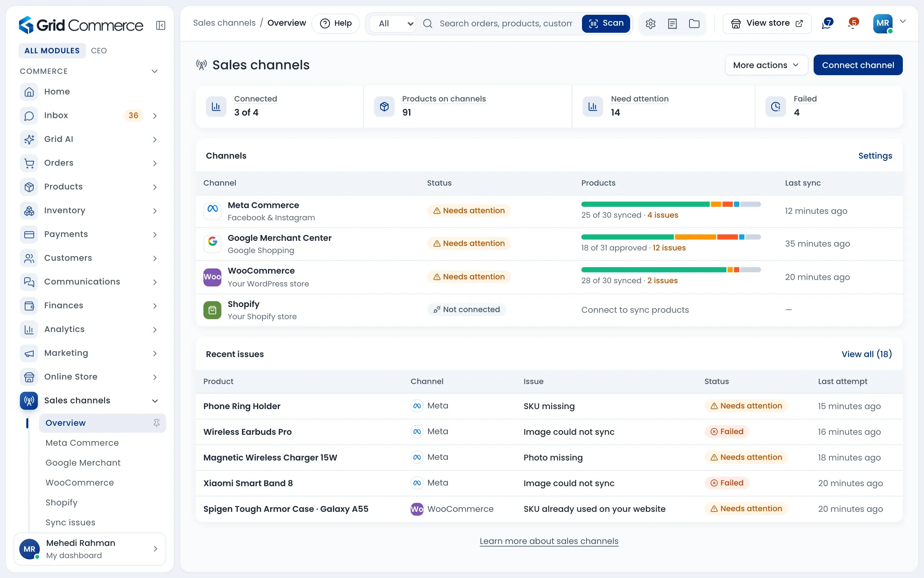This screenshot has height=578, width=924.
Task: Open the profile menu chevron beside avatar
Action: [903, 22]
